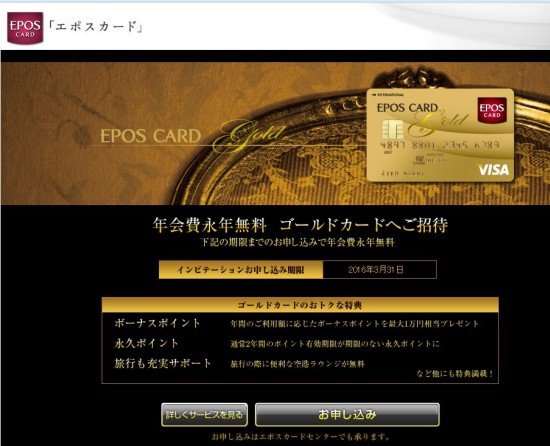Click the ボーナスポイント benefit title
The width and height of the screenshot is (550, 446).
[x=157, y=323]
